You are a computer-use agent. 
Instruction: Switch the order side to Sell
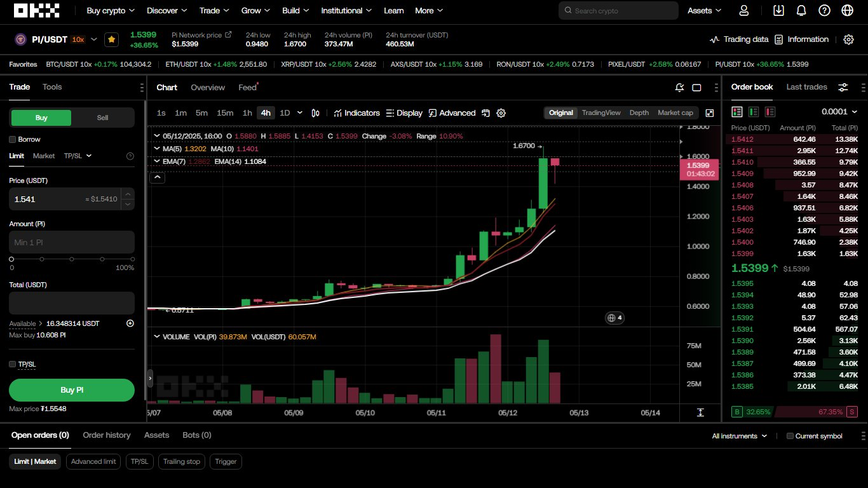[102, 118]
